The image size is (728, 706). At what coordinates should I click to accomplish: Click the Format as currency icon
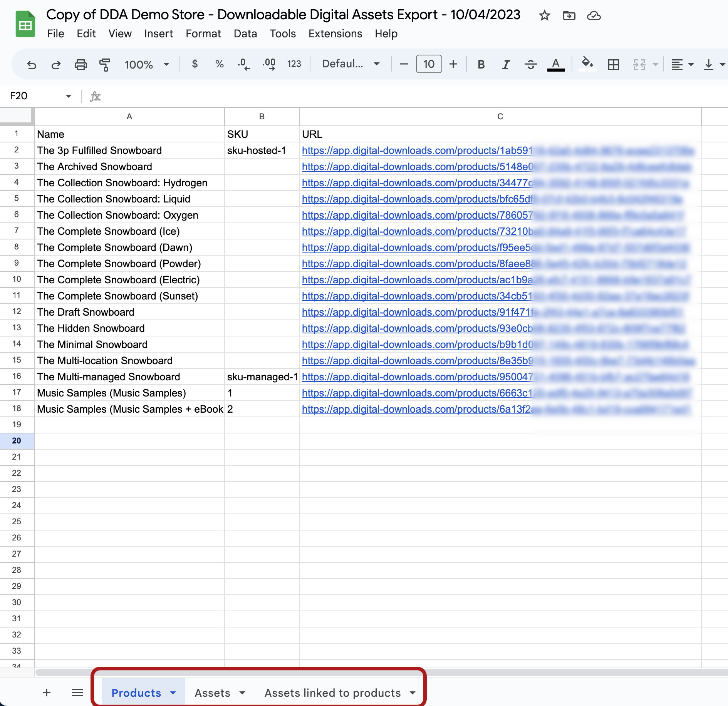tap(195, 64)
